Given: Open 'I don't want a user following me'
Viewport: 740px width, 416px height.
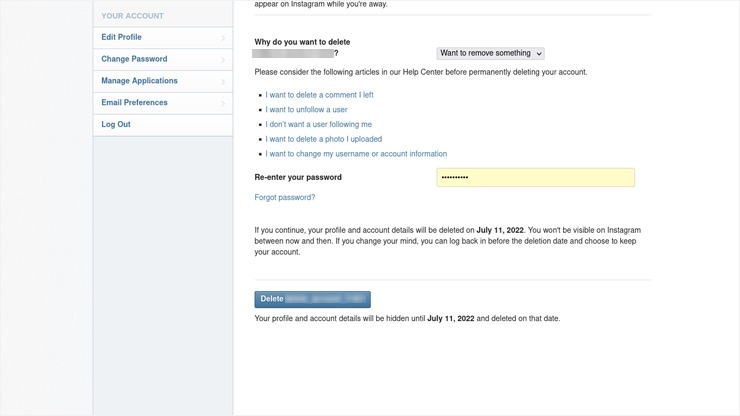Looking at the screenshot, I should 319,124.
